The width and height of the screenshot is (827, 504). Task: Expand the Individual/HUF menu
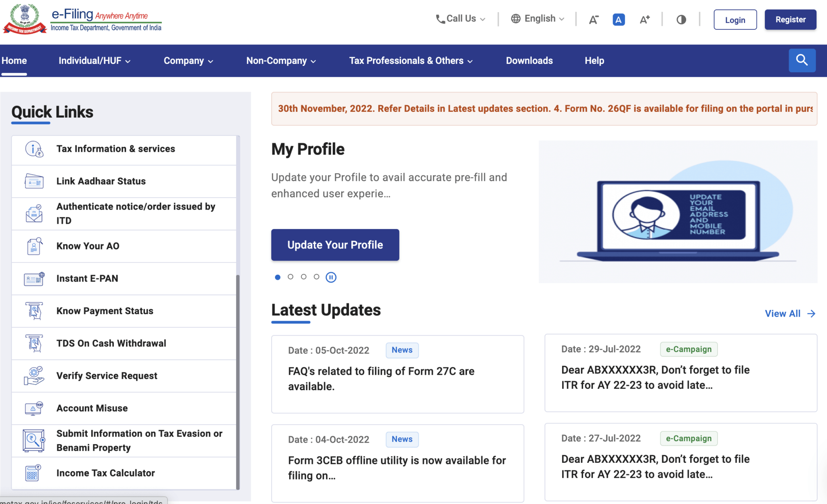coord(94,61)
